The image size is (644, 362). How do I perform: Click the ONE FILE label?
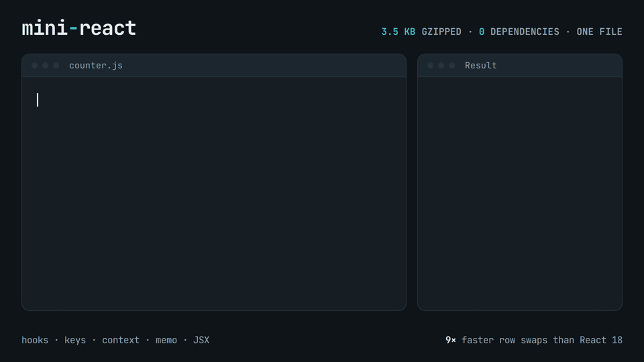pyautogui.click(x=599, y=32)
